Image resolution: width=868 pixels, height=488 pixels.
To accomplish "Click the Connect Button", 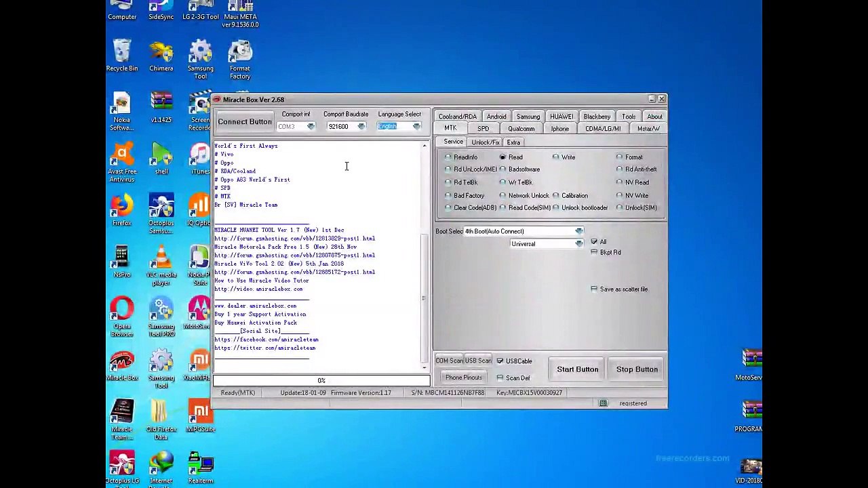I will (245, 122).
